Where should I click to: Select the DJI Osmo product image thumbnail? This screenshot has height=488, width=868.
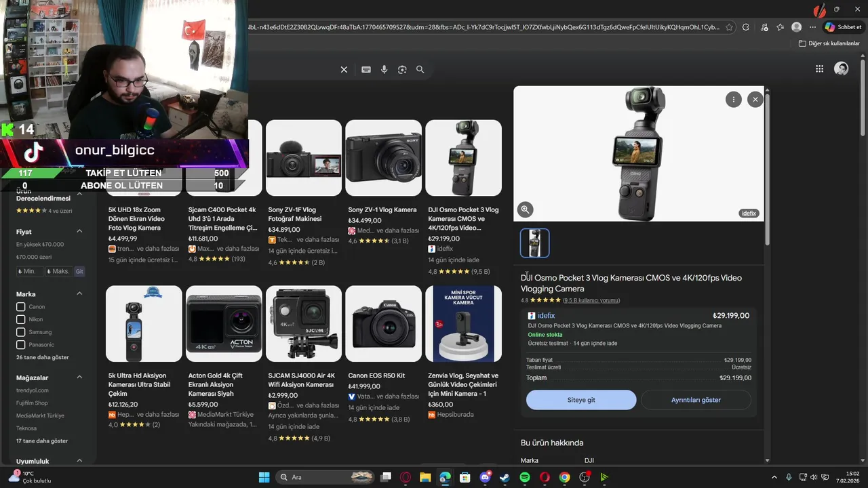coord(534,243)
